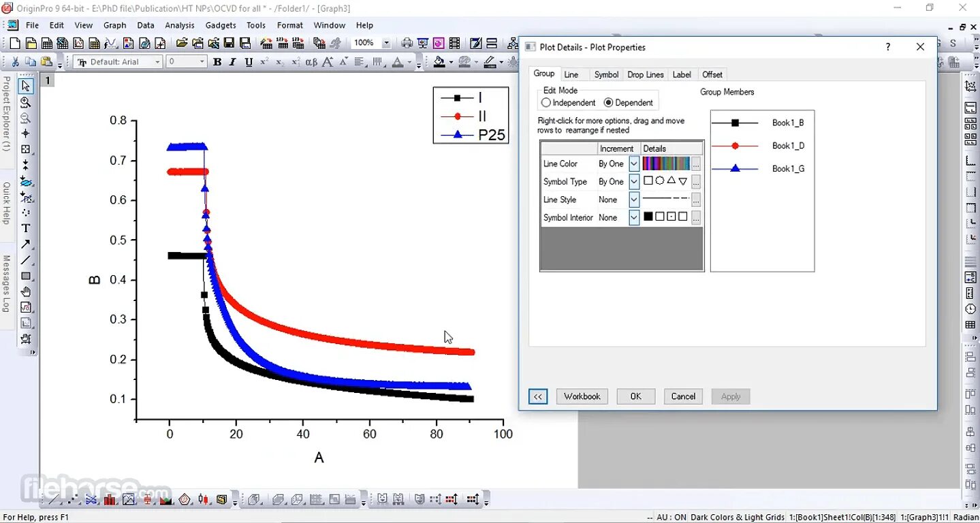The image size is (980, 523).
Task: Click the Workbook button
Action: coord(582,396)
